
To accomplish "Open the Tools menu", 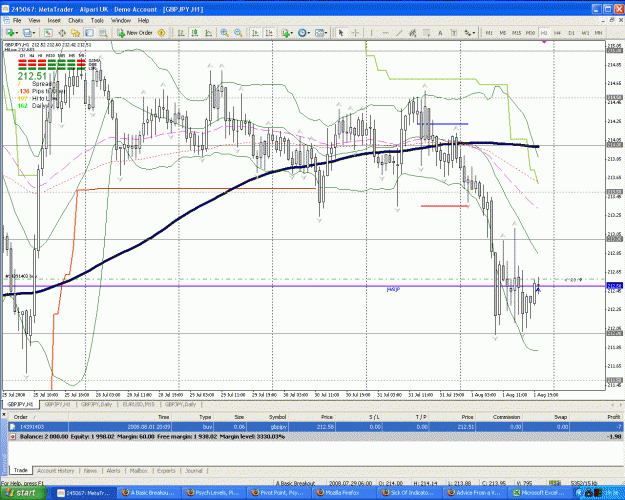I will click(x=97, y=20).
